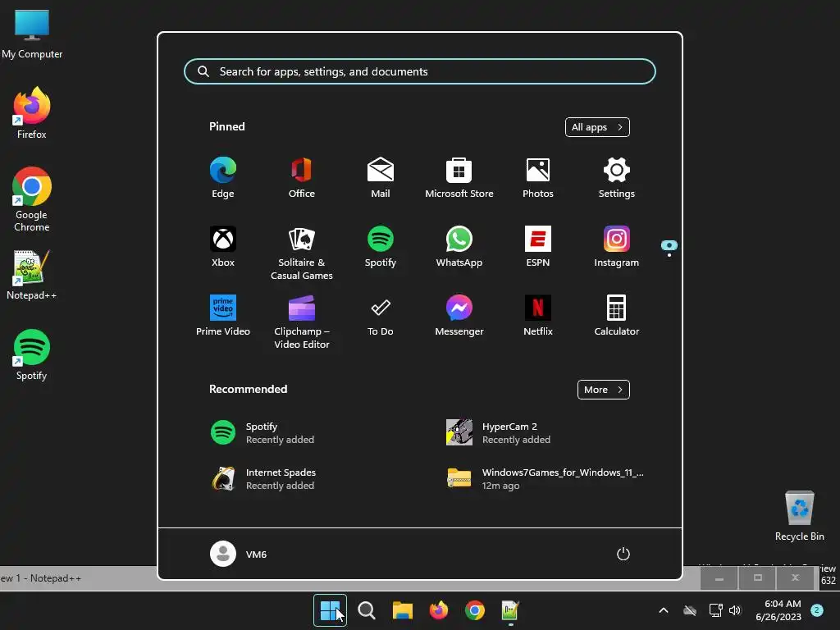Screen dimensions: 840x630
Task: Select My Computer desktop icon
Action: [32, 34]
